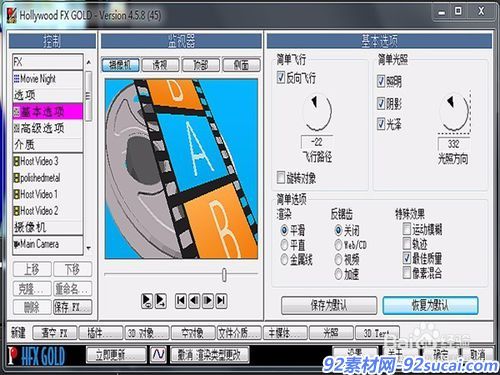This screenshot has height=375, width=500.
Task: Select the Host Video 3 media item
Action: click(48, 161)
